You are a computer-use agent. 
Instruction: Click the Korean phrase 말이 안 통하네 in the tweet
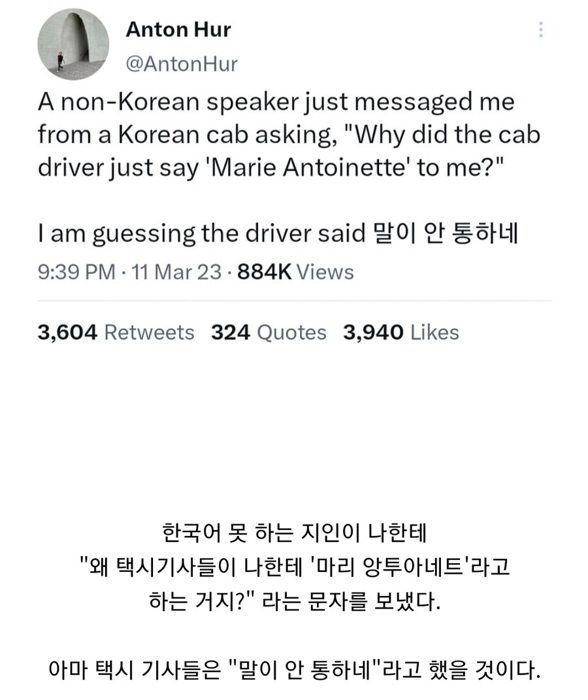[x=444, y=233]
